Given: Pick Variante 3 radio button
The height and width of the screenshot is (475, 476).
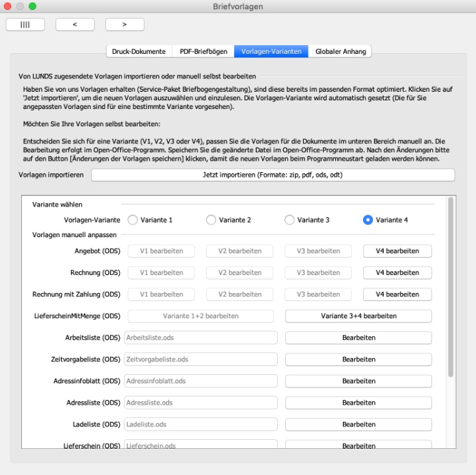Looking at the screenshot, I should point(289,220).
